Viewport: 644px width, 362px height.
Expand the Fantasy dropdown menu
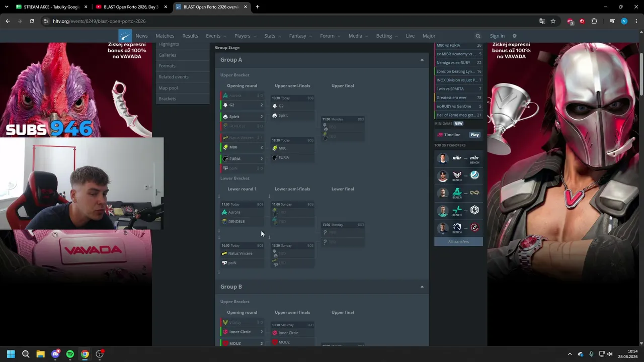(300, 36)
